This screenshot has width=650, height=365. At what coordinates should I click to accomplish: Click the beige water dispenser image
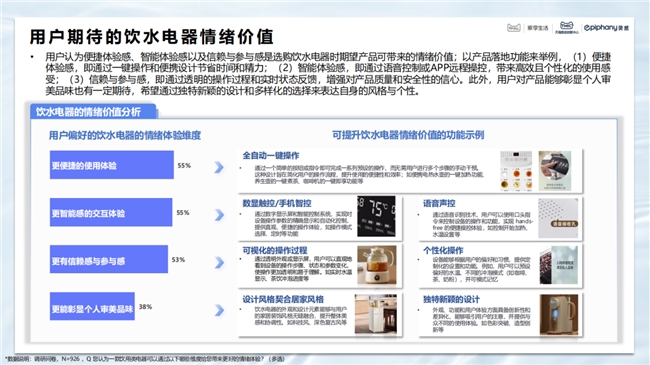tap(559, 314)
